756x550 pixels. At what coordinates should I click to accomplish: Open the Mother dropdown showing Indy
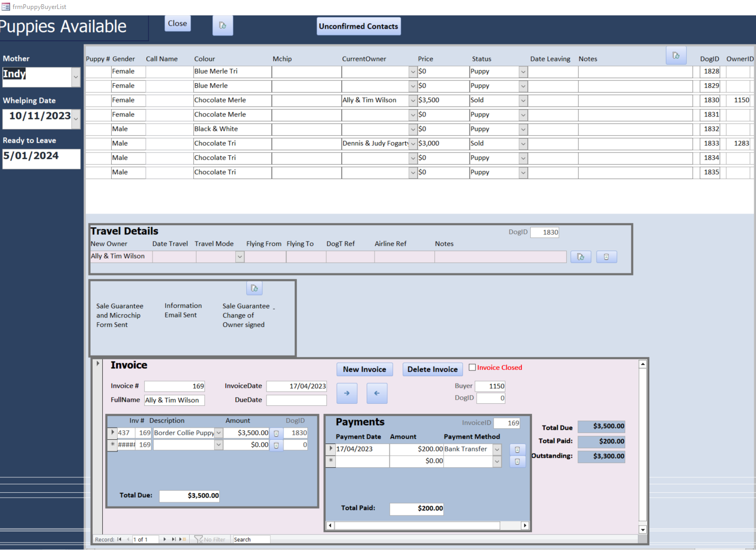(x=76, y=77)
